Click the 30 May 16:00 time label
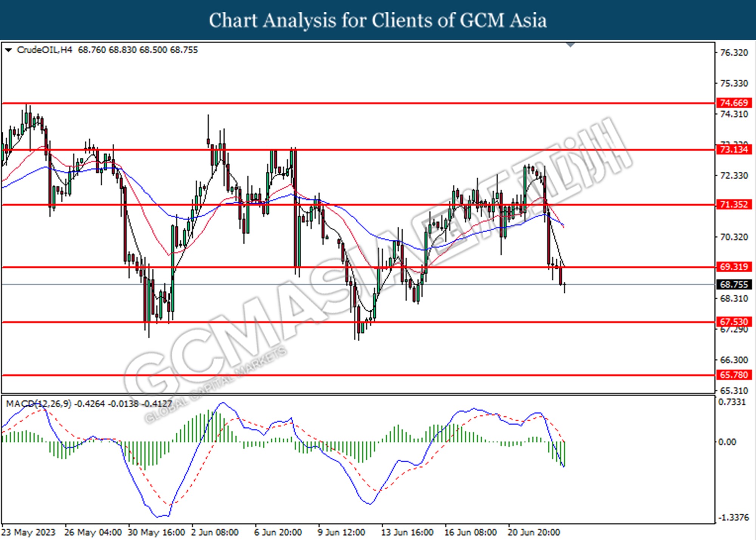Screen dimensions: 756x540 tap(156, 532)
